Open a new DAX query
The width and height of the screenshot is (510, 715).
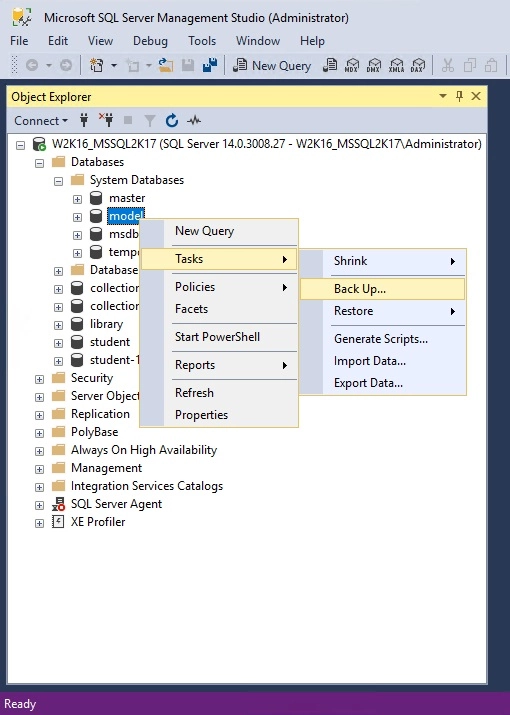417,66
